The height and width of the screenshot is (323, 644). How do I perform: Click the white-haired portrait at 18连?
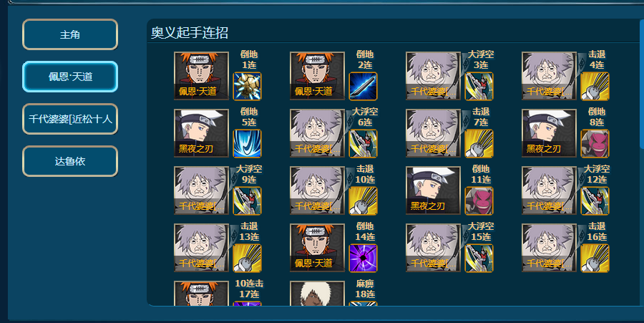pyautogui.click(x=317, y=294)
